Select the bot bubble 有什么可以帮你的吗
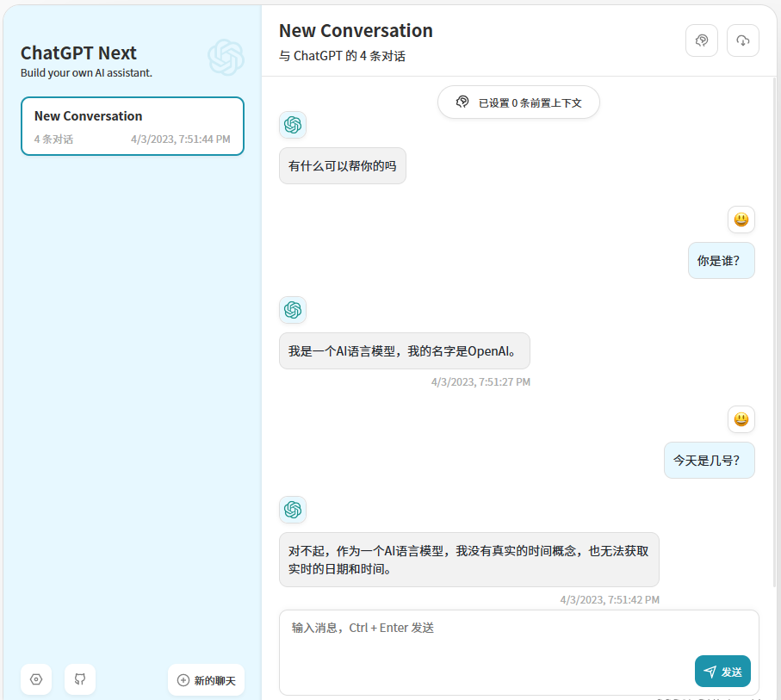 [x=342, y=165]
